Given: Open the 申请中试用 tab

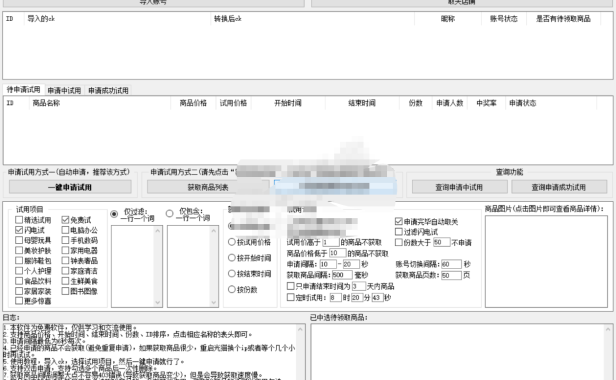Looking at the screenshot, I should [x=64, y=90].
